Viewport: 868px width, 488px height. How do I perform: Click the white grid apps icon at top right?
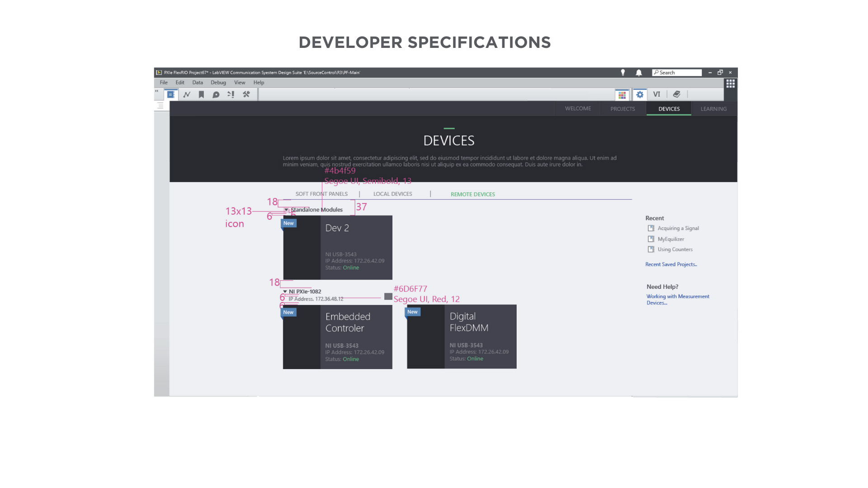[731, 84]
